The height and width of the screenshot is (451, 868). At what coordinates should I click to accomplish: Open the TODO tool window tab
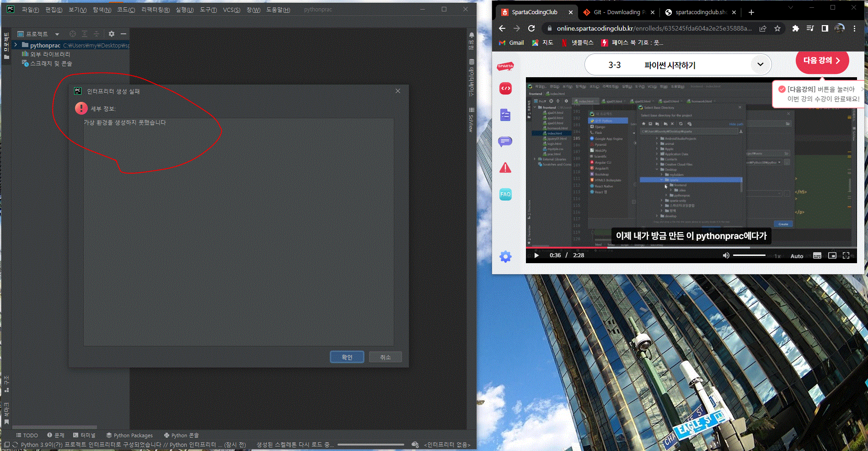27,435
